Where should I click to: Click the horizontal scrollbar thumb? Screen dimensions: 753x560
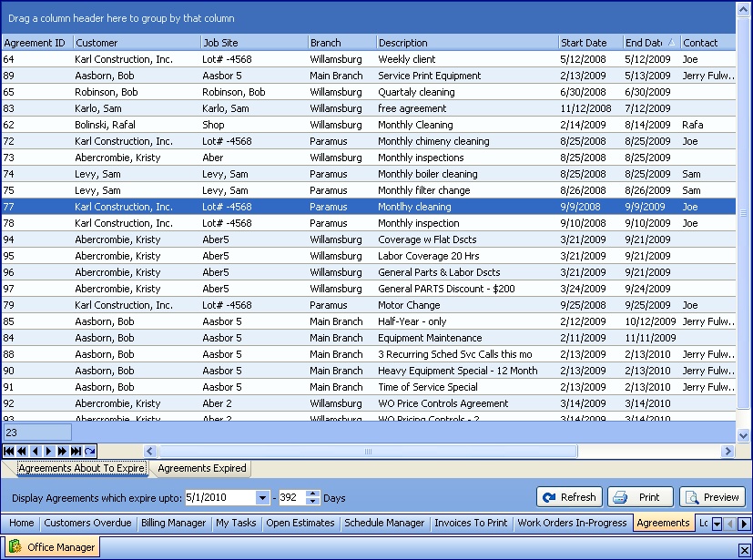pyautogui.click(x=368, y=452)
